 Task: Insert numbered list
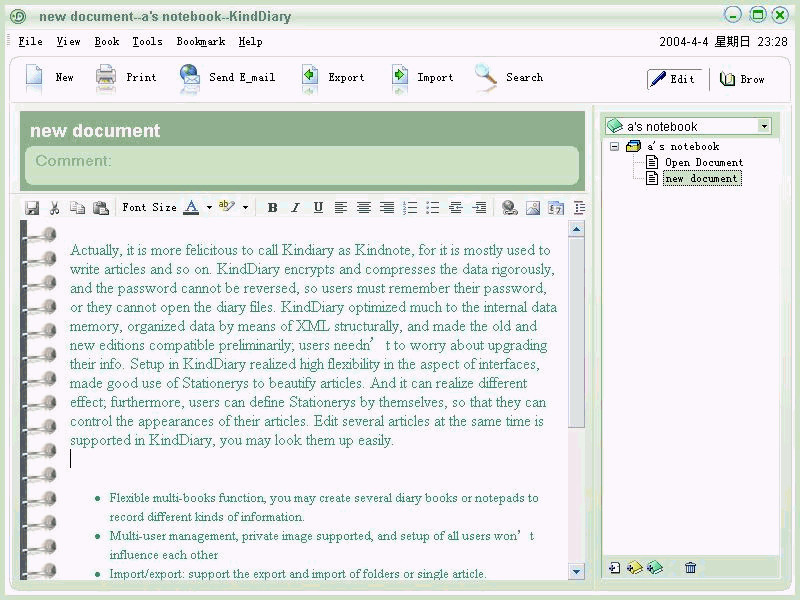tap(410, 208)
